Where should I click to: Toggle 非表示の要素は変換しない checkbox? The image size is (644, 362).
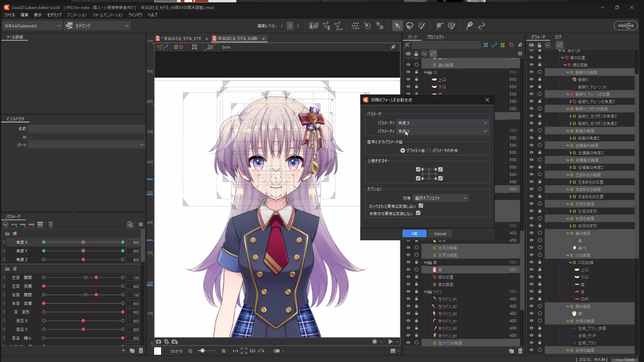tap(418, 213)
